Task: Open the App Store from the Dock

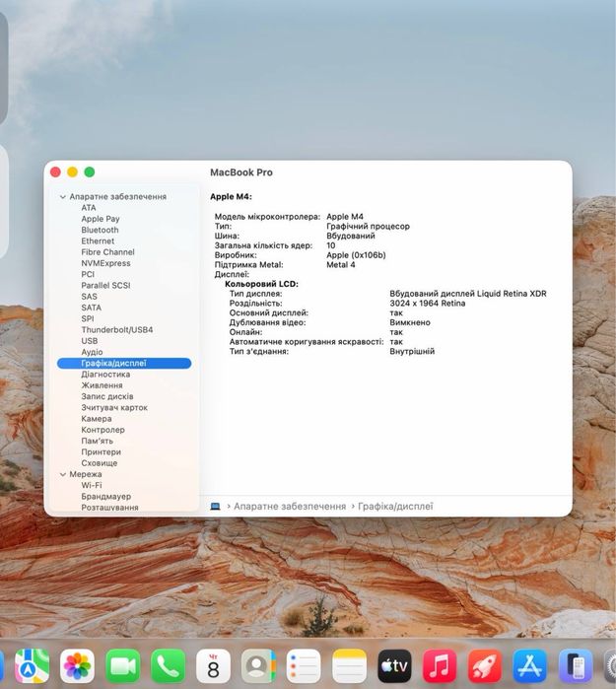Action: click(530, 665)
